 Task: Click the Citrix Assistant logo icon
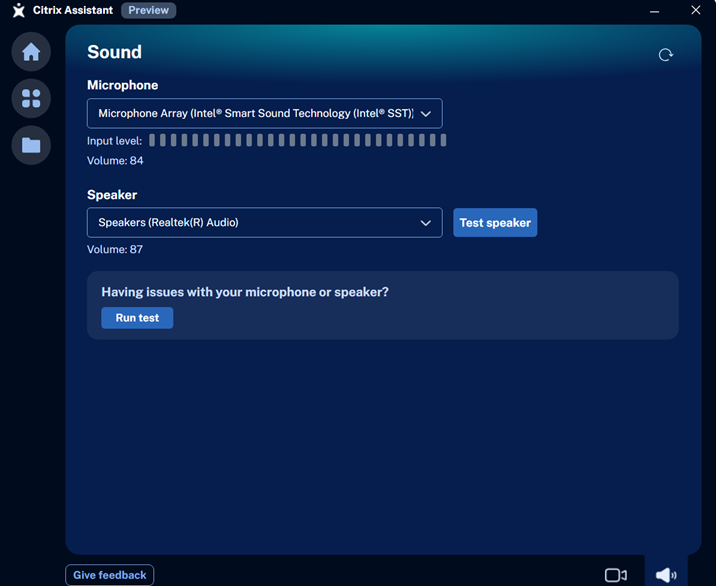click(x=19, y=10)
